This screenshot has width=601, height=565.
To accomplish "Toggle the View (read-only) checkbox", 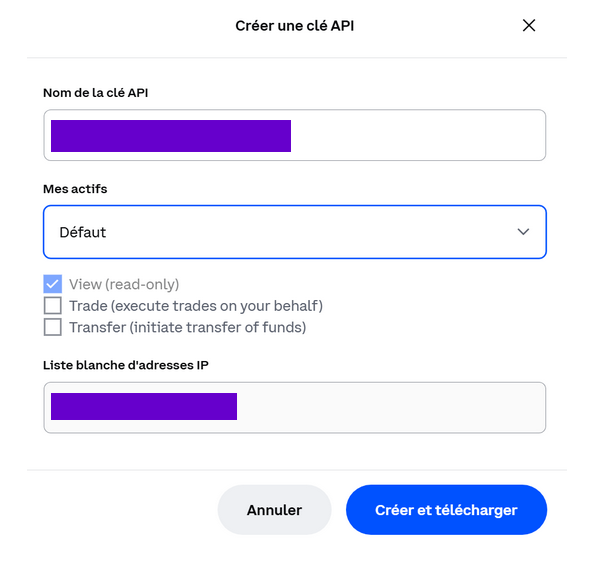I will 53,284.
